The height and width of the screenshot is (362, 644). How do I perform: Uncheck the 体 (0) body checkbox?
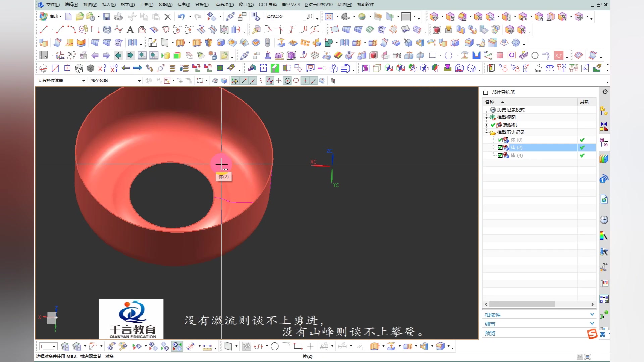[x=500, y=140]
